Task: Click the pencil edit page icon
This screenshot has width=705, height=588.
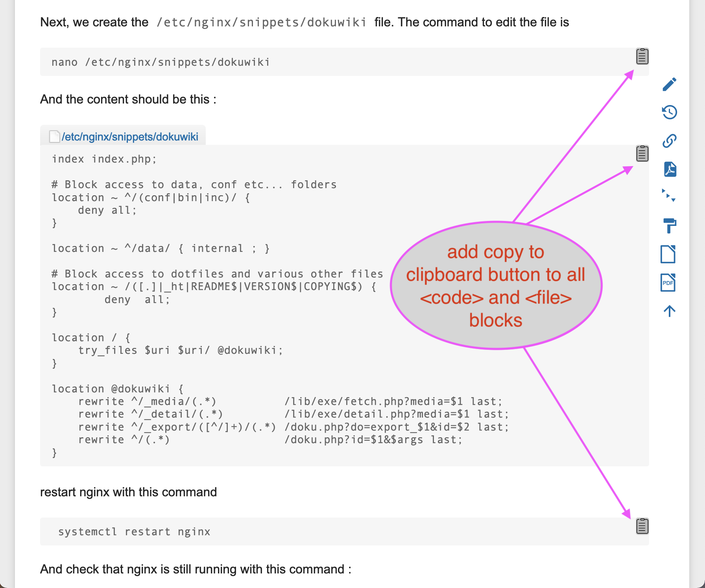Action: (x=669, y=84)
